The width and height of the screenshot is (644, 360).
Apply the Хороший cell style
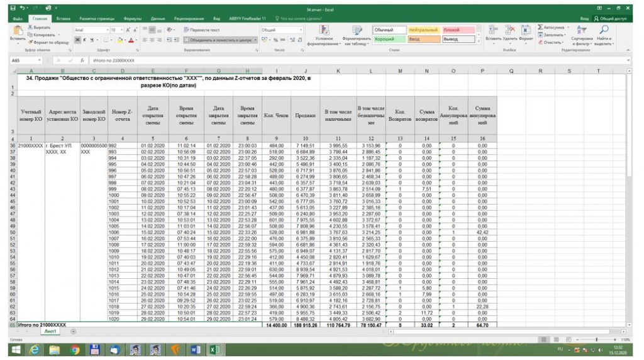coord(389,39)
